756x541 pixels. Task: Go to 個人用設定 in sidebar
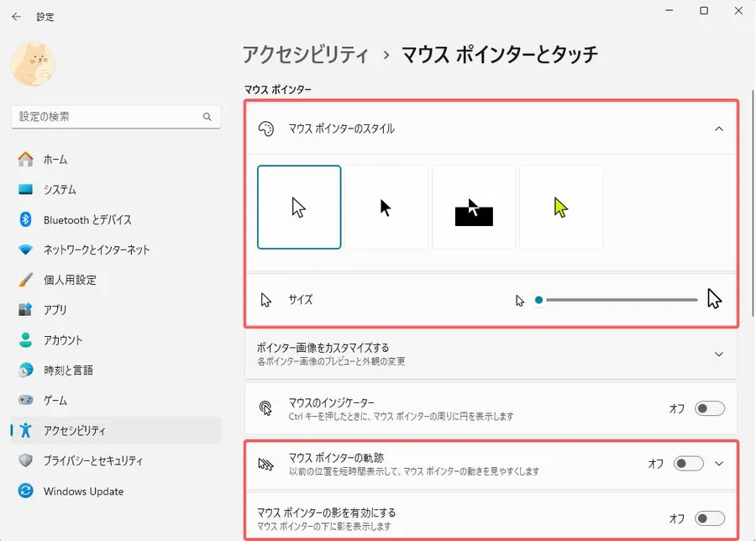coord(70,280)
